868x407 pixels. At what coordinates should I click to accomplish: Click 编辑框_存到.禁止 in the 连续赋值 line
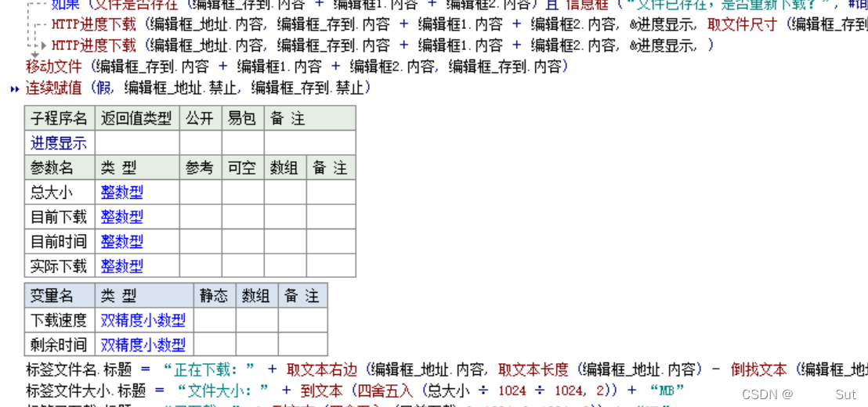pyautogui.click(x=307, y=88)
